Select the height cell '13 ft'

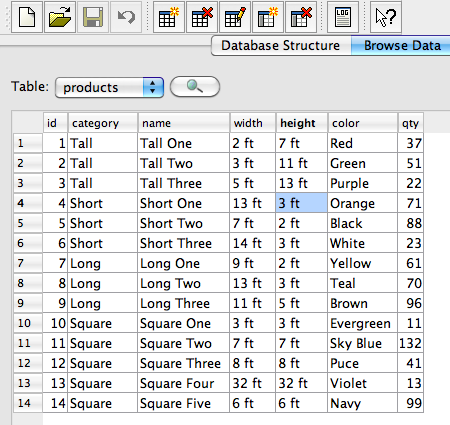302,183
